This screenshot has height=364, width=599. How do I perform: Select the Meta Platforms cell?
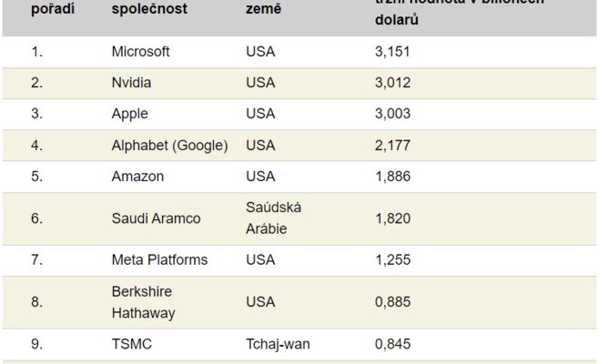point(159,259)
